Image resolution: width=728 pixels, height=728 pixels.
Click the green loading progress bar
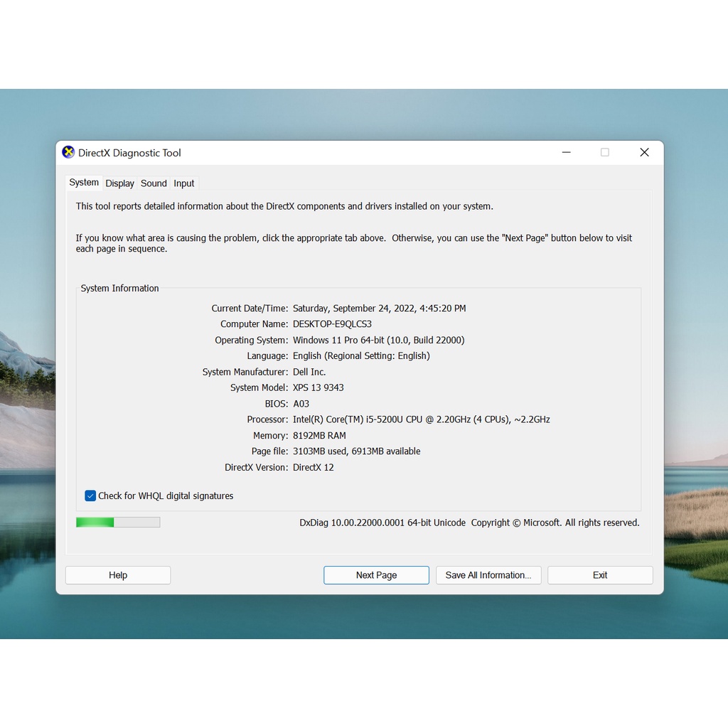[x=118, y=523]
